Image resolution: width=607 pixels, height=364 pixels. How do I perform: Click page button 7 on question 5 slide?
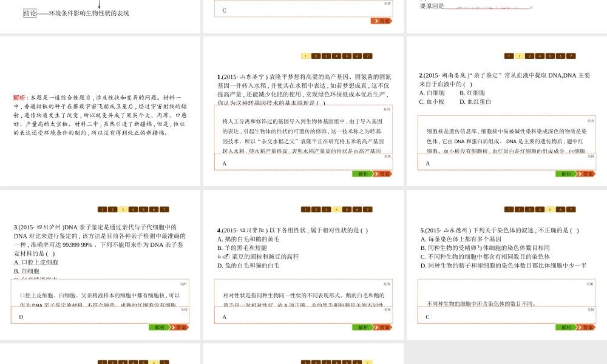click(x=571, y=210)
